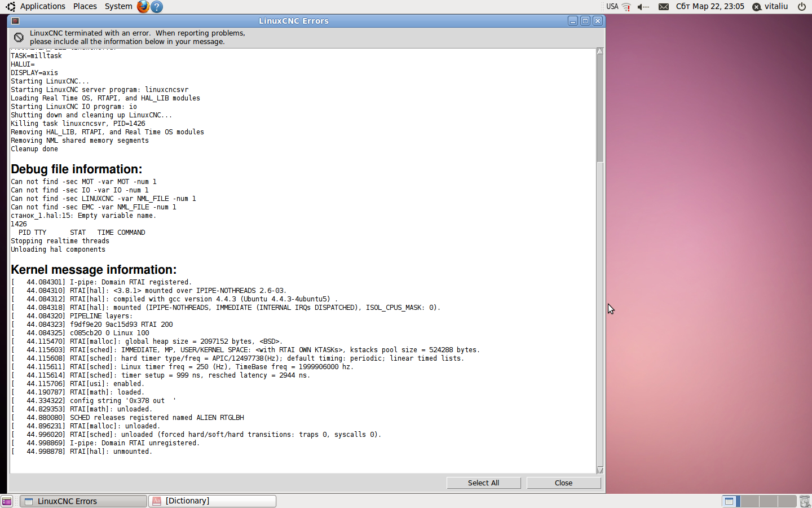Open the network connection indicator
812x508 pixels.
626,7
